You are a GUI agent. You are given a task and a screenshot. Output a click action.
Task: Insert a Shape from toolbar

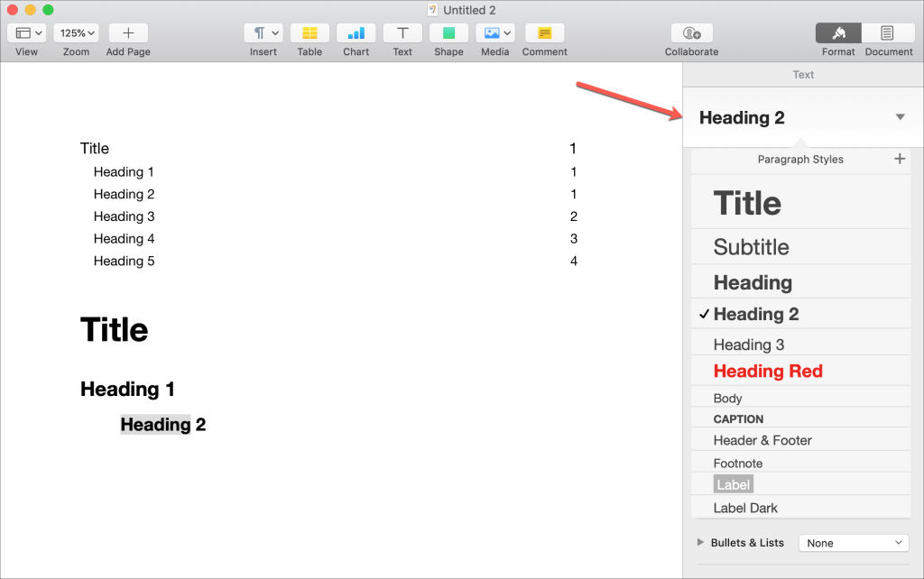448,33
